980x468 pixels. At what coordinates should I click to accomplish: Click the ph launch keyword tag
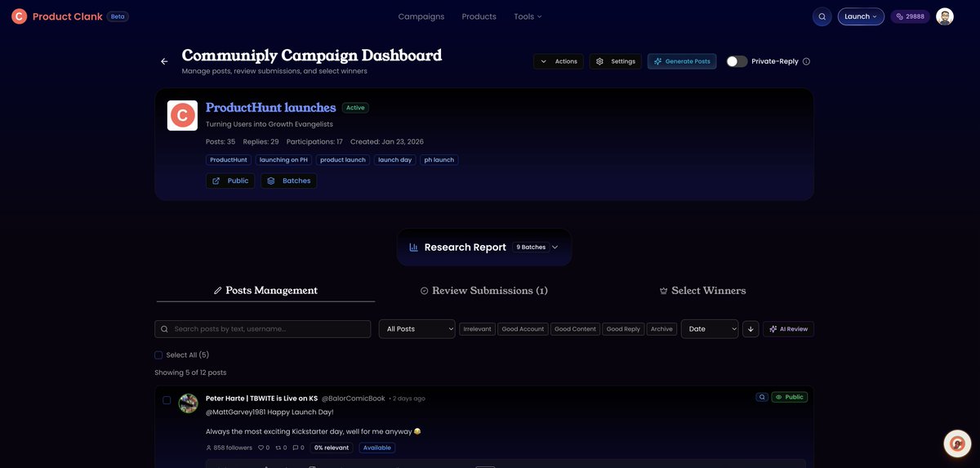click(439, 160)
